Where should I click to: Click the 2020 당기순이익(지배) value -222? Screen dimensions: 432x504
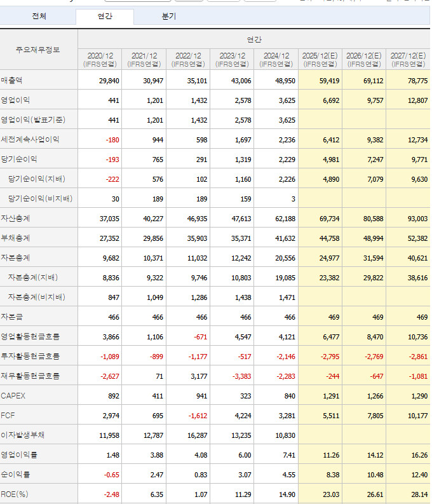point(112,179)
